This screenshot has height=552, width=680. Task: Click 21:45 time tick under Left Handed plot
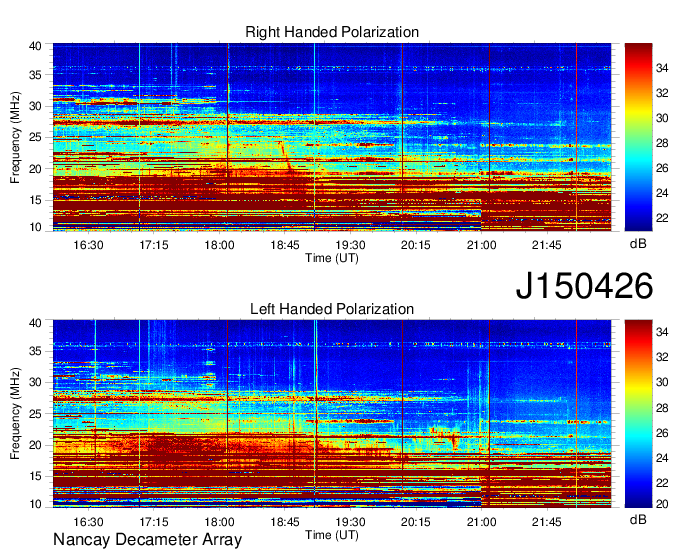(547, 522)
